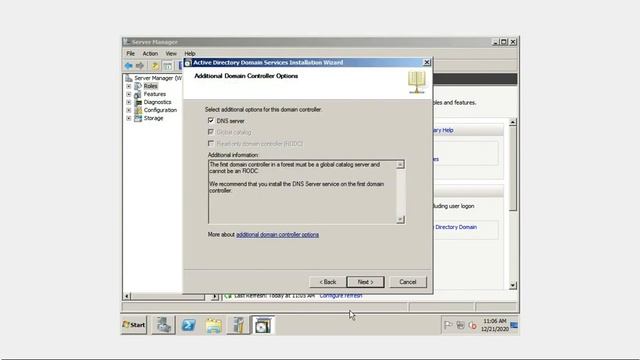Click the disabled Read-only domain controller checkbox
Viewport: 640px width, 360px height.
pos(211,143)
